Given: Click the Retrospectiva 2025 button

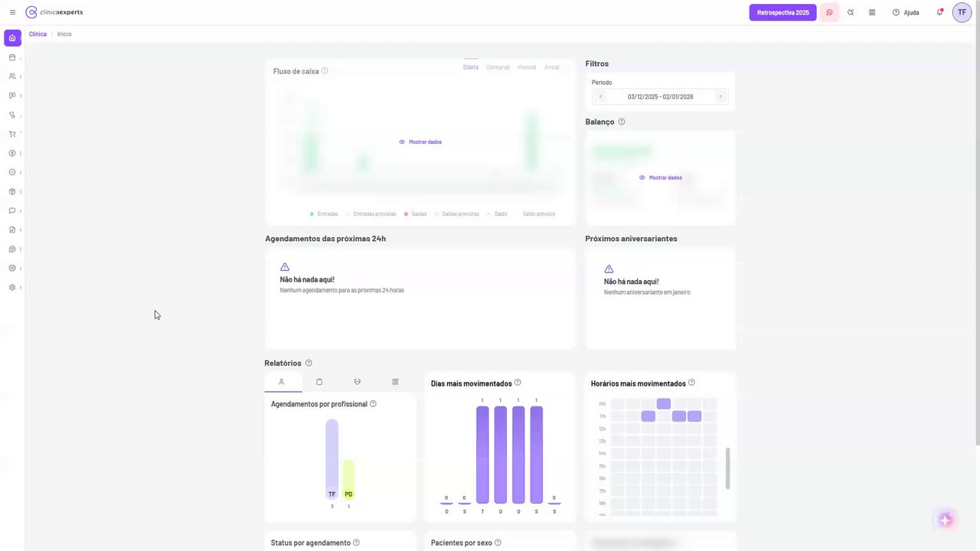Looking at the screenshot, I should (x=782, y=12).
